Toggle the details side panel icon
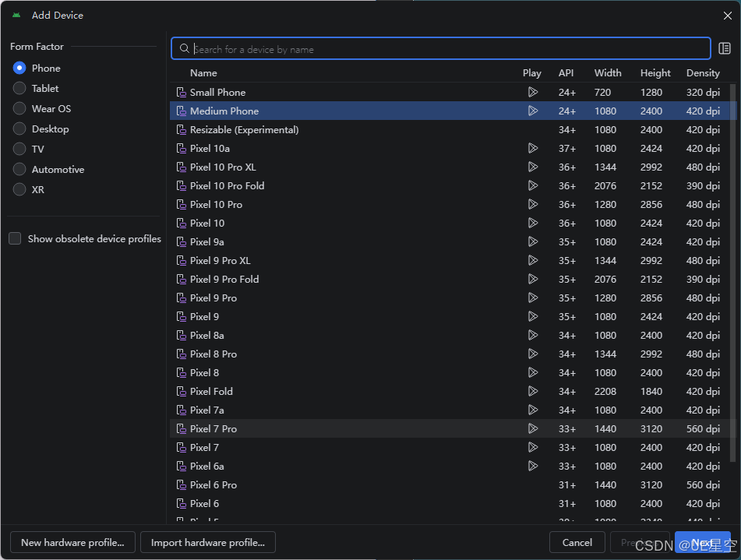This screenshot has width=741, height=560. 725,48
